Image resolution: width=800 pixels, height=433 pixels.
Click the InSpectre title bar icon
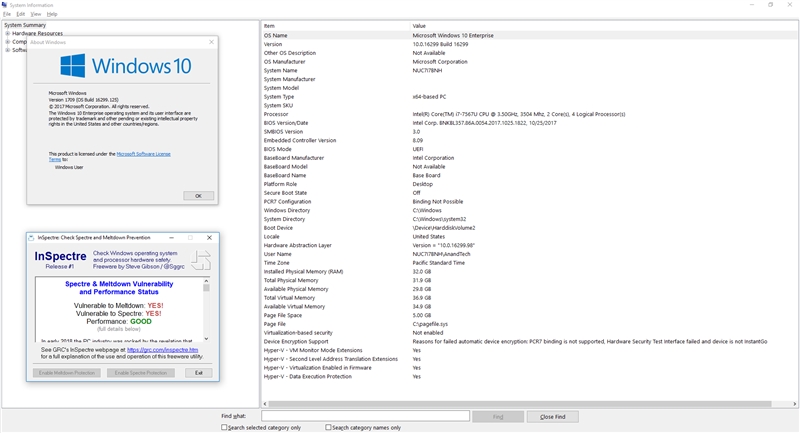point(31,238)
